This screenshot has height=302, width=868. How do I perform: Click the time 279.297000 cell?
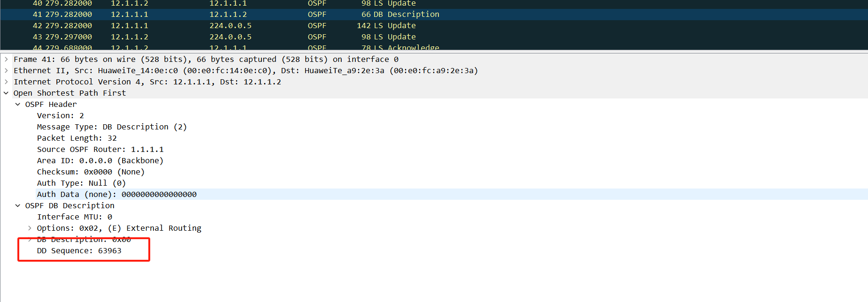pyautogui.click(x=69, y=37)
